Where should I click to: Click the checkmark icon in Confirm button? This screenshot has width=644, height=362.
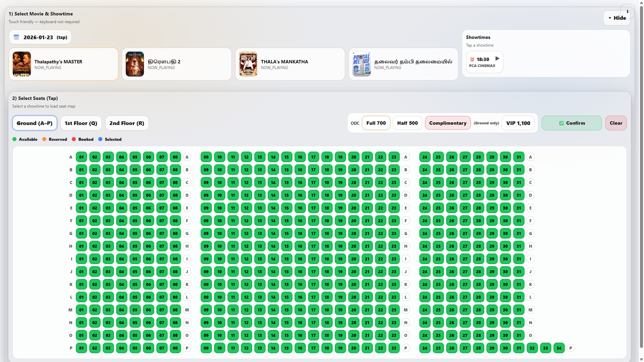pos(561,123)
